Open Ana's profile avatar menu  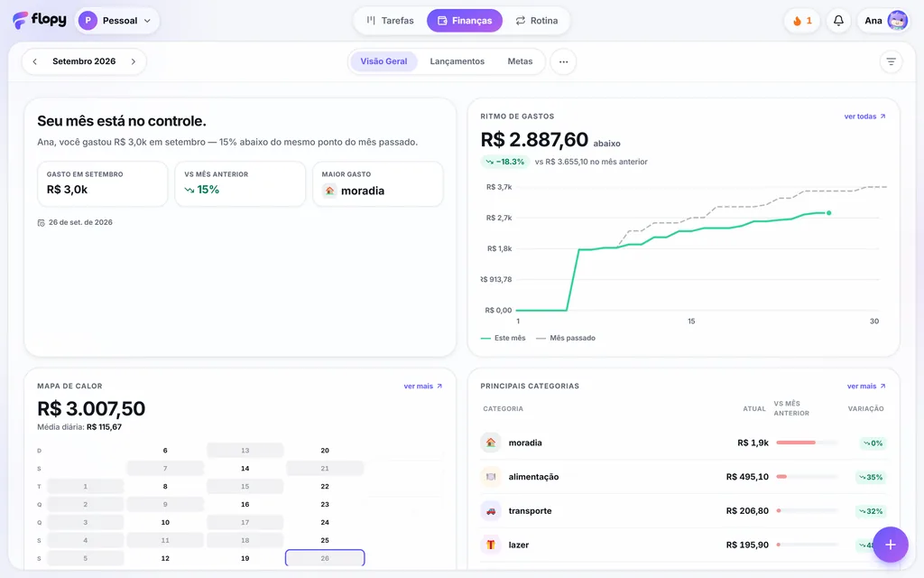tap(898, 21)
